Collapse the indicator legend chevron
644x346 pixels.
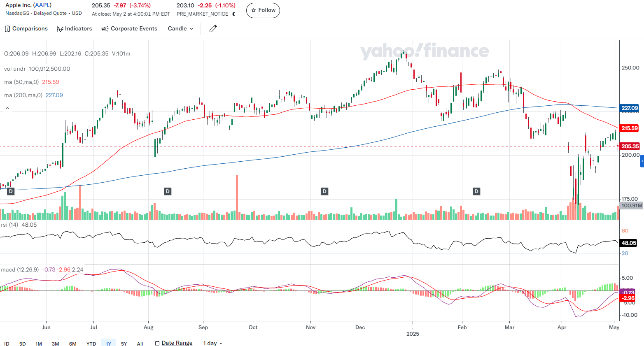7,109
